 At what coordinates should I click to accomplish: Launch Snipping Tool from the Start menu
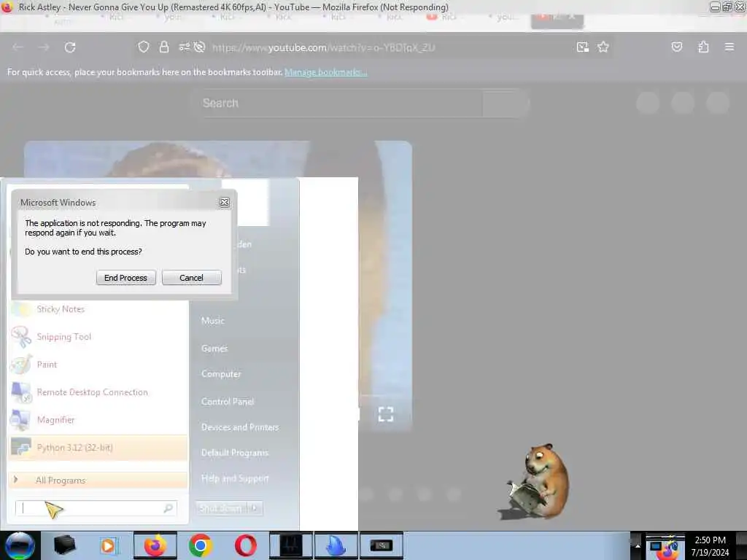point(98,337)
